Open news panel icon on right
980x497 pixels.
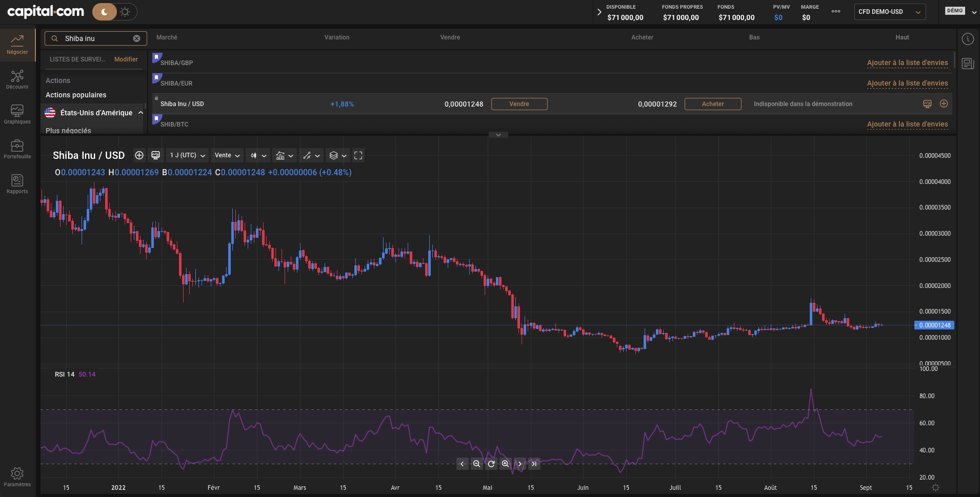click(x=968, y=64)
